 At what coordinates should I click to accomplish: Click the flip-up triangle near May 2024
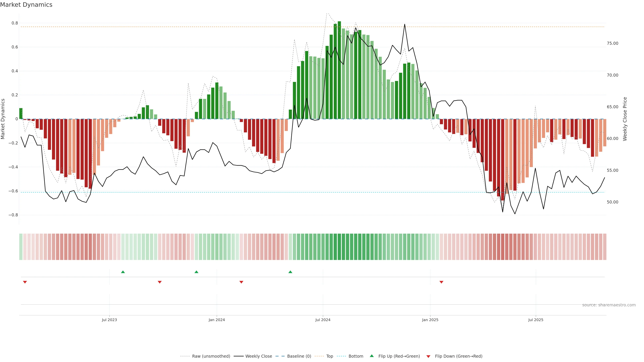pyautogui.click(x=290, y=272)
